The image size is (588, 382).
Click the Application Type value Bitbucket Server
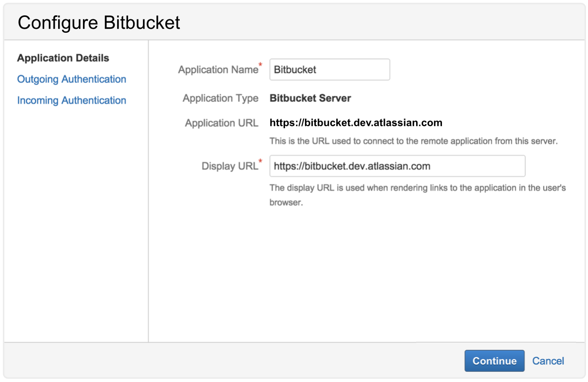[310, 98]
